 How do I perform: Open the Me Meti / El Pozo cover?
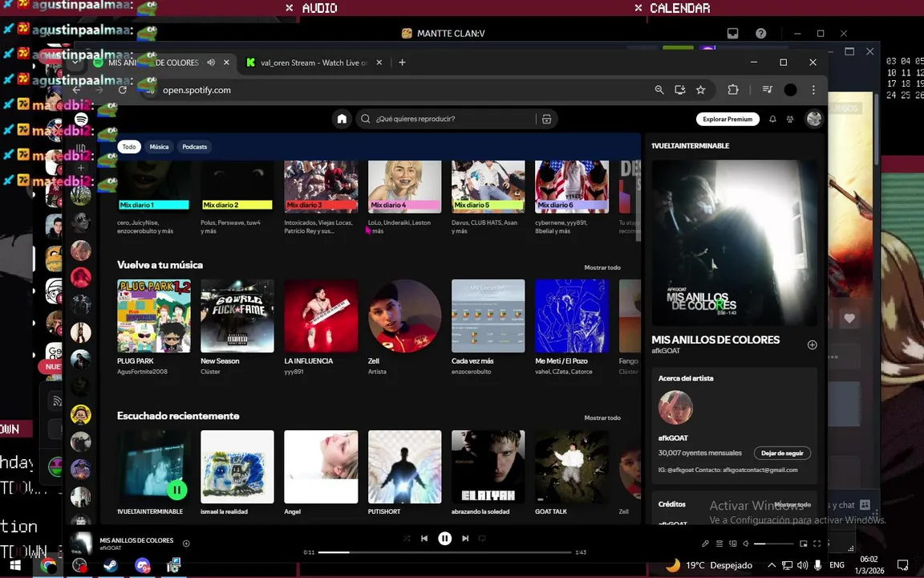coord(572,316)
